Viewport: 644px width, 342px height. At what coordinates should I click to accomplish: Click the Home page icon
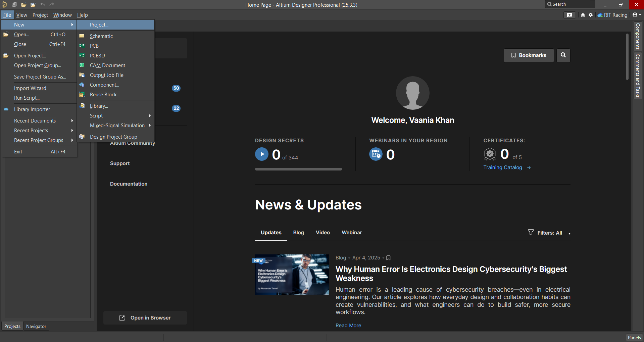[583, 15]
